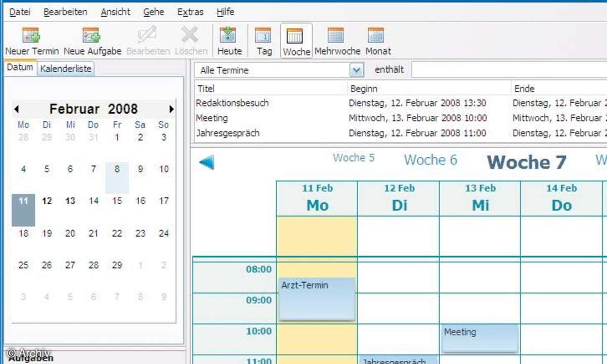The image size is (607, 364).
Task: Click the 10:00 time slot label
Action: (259, 331)
